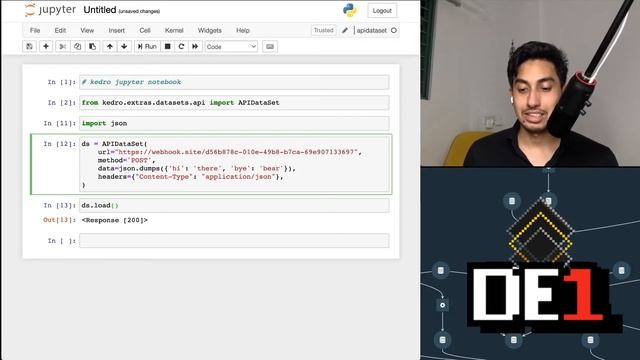Open the Widgets menu

[210, 30]
